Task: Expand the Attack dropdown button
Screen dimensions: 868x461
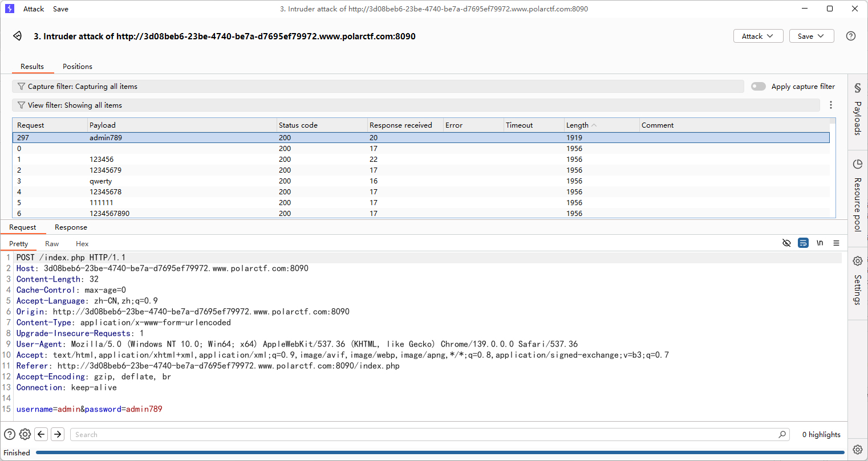Action: 758,36
